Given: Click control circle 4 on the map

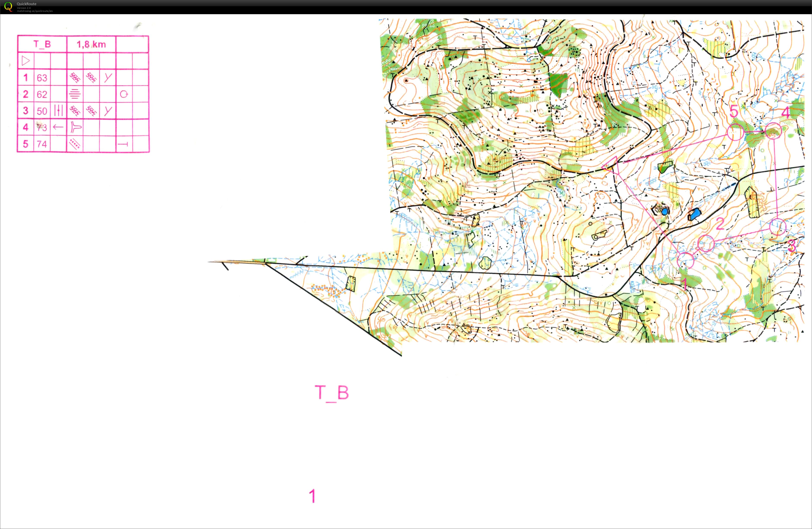Looking at the screenshot, I should click(x=773, y=131).
